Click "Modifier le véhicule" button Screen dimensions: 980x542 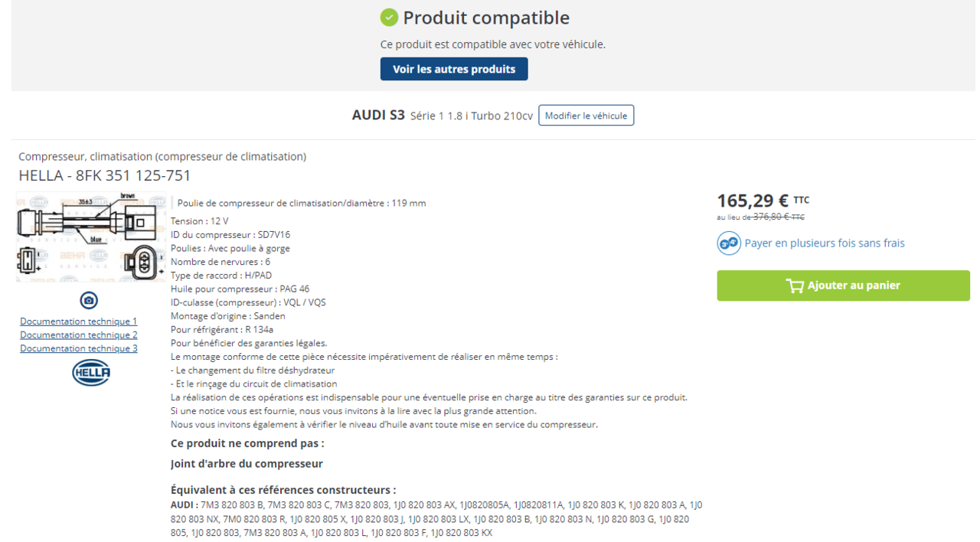[586, 116]
